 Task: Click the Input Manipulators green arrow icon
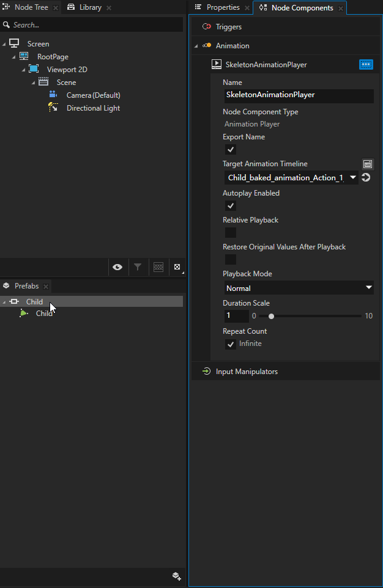pyautogui.click(x=207, y=371)
